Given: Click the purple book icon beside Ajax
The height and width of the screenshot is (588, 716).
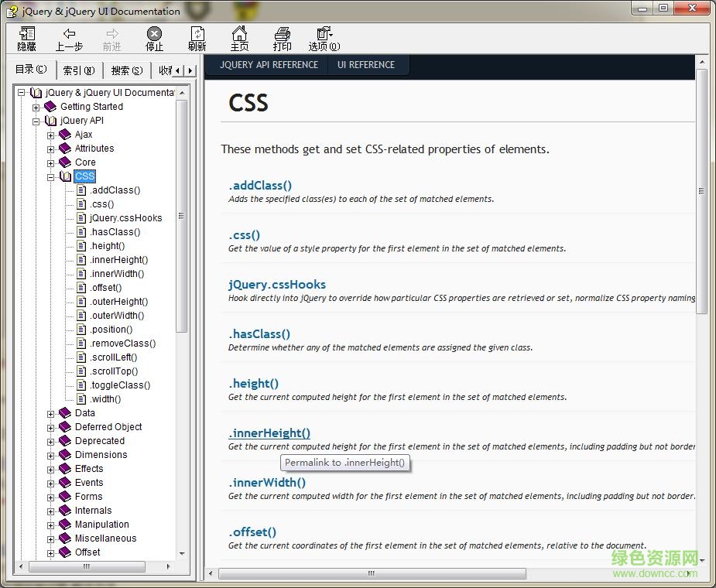Looking at the screenshot, I should [65, 135].
